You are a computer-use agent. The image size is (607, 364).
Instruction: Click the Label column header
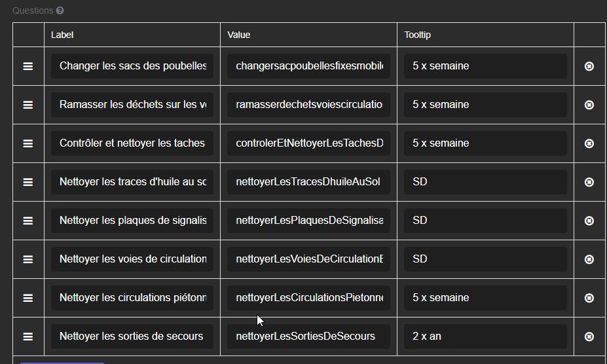pyautogui.click(x=62, y=35)
